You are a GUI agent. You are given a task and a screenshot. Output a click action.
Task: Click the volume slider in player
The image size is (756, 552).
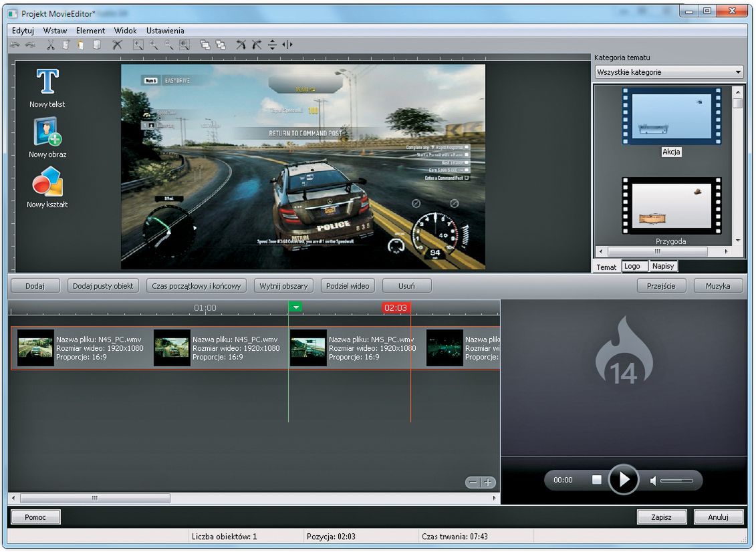point(676,480)
